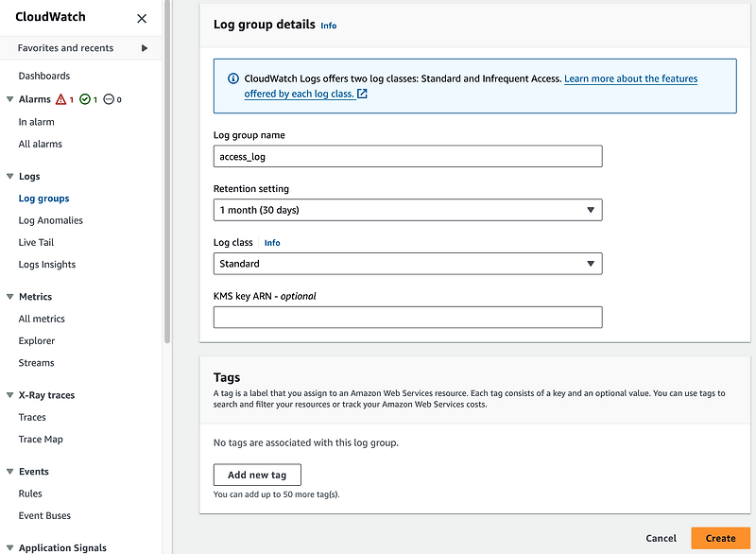Go to Logs Insights page

click(47, 265)
